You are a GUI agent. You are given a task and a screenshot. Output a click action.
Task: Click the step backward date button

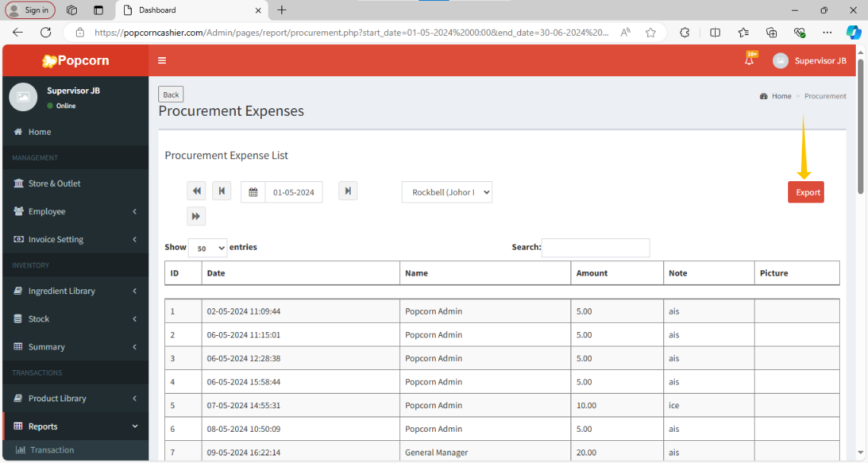pos(221,191)
